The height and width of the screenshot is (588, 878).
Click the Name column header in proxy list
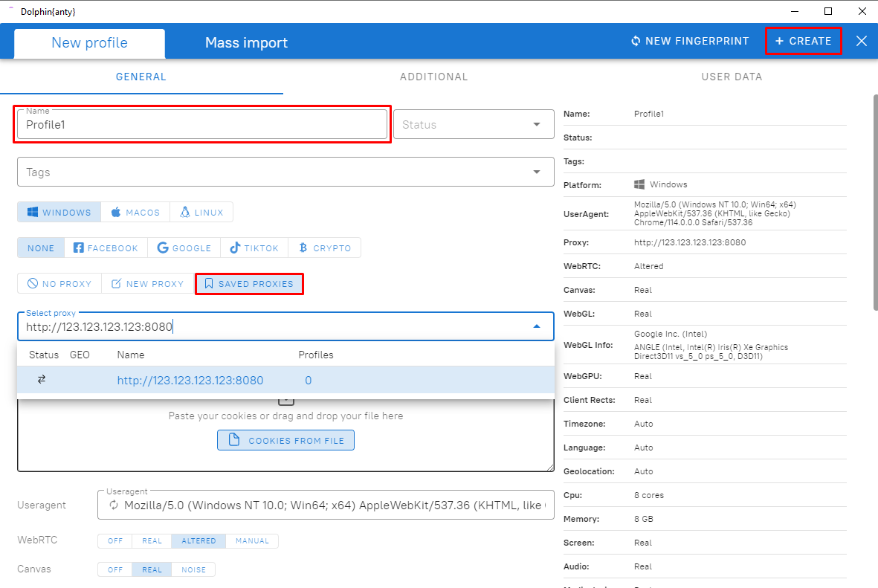[x=130, y=355]
